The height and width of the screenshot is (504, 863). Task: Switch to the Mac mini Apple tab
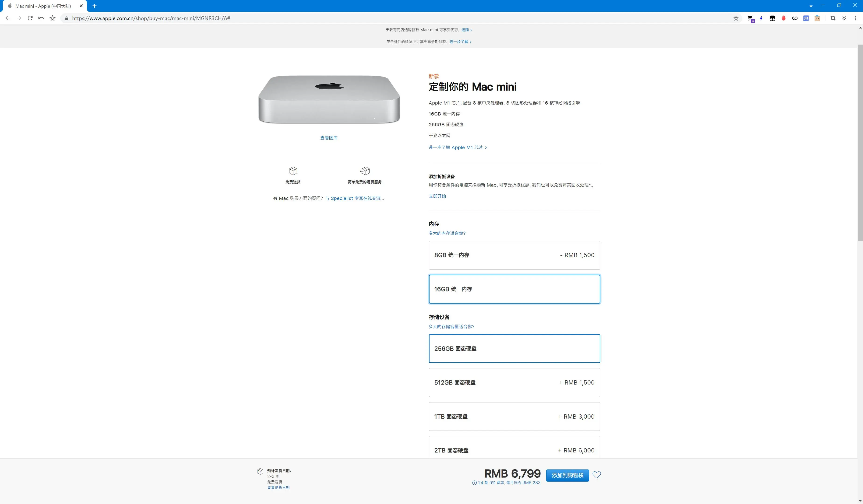tap(43, 6)
